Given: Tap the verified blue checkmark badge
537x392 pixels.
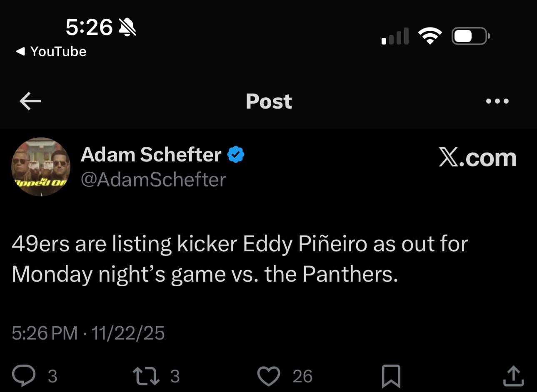Looking at the screenshot, I should 235,154.
